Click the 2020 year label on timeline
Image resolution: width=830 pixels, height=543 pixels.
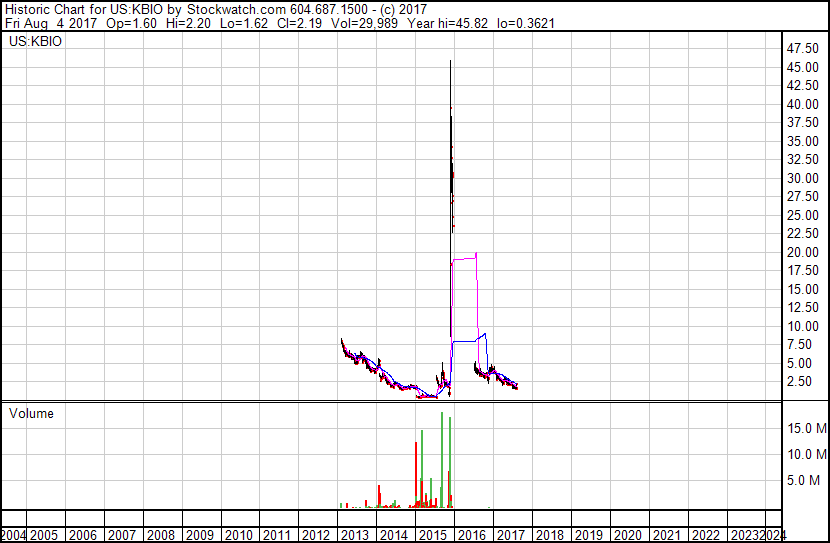coord(627,535)
